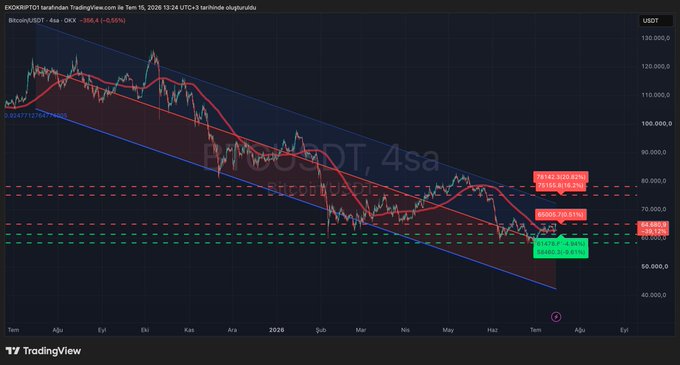Click the purple lightning bolt icon
Viewport: 680px width, 365px height.
[x=556, y=317]
